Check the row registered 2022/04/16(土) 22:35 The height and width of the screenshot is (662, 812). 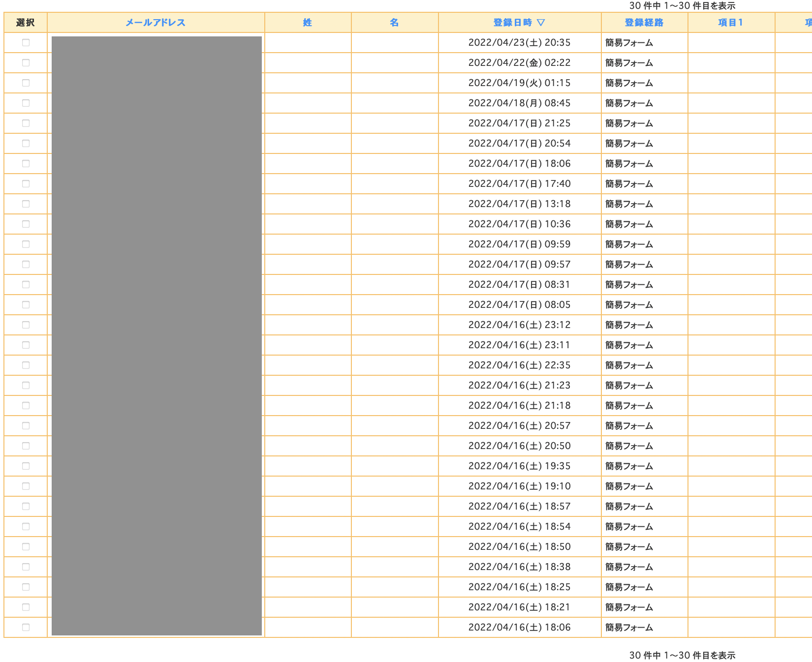point(26,365)
